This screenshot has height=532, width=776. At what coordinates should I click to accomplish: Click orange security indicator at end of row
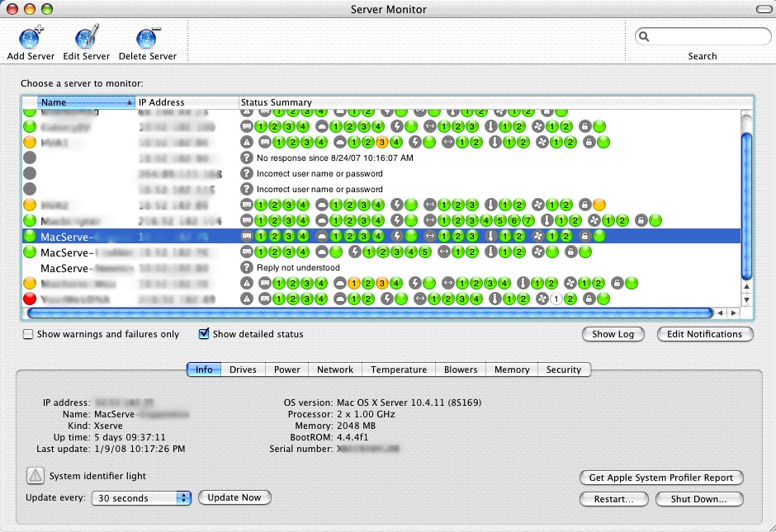(599, 205)
